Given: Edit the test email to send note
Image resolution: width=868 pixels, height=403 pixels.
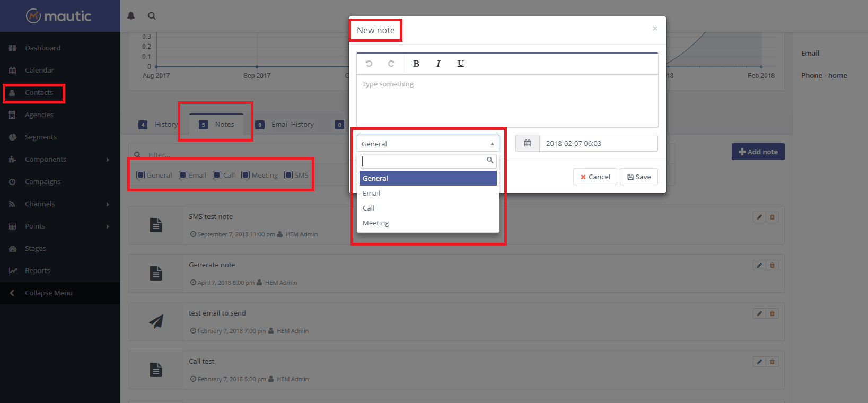Looking at the screenshot, I should click(x=759, y=313).
